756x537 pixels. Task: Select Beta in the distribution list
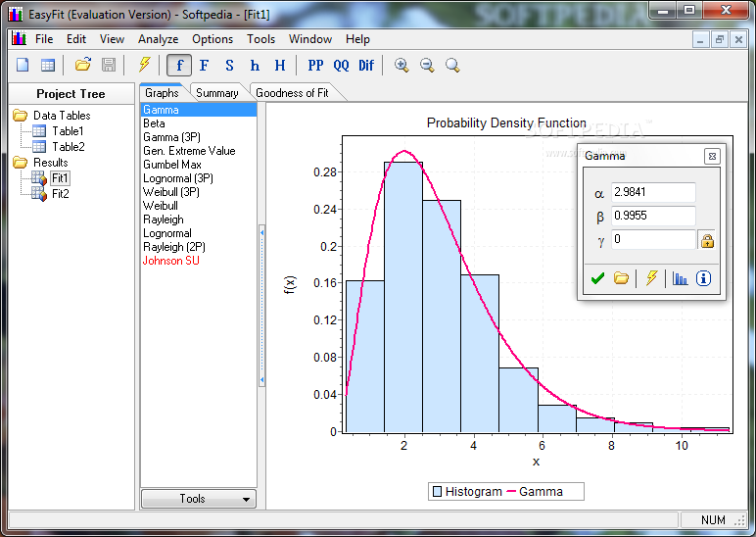point(199,123)
